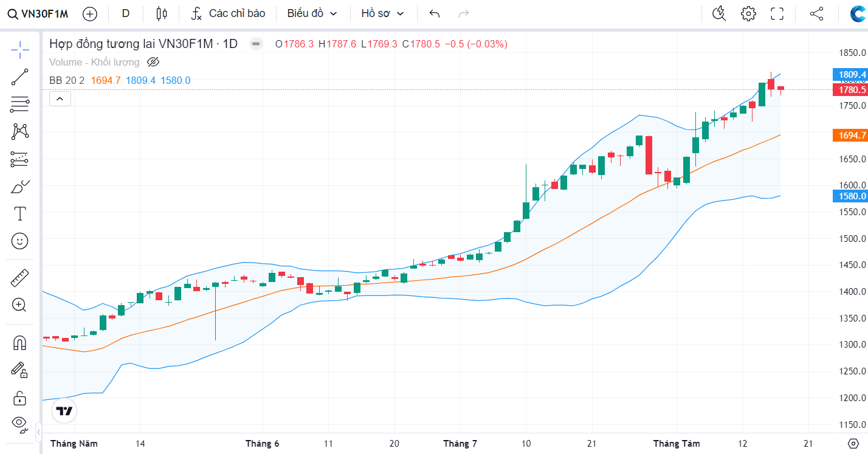Undo last chart action
This screenshot has height=454, width=868.
(x=434, y=13)
